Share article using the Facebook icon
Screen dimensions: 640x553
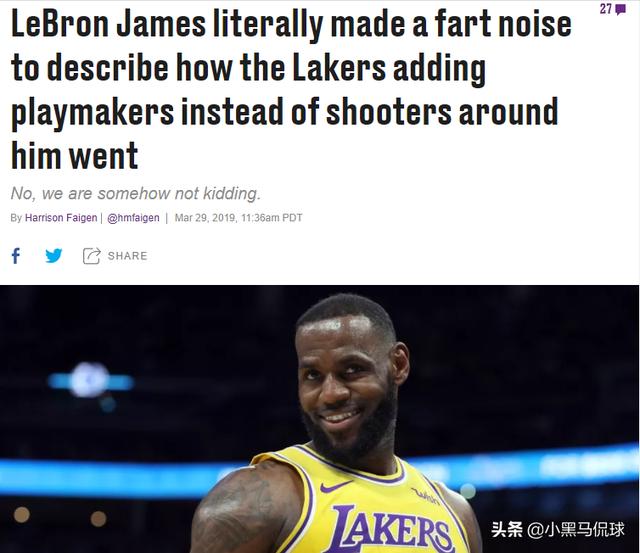click(x=16, y=256)
